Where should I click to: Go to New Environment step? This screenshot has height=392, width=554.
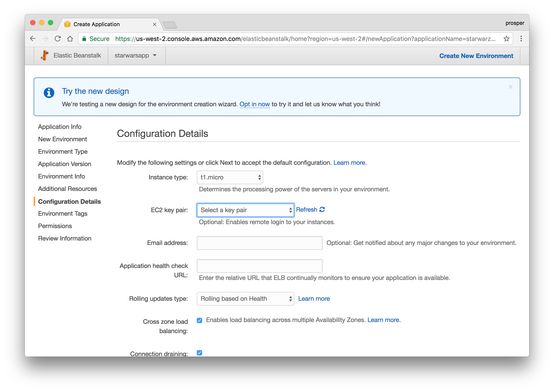(62, 139)
